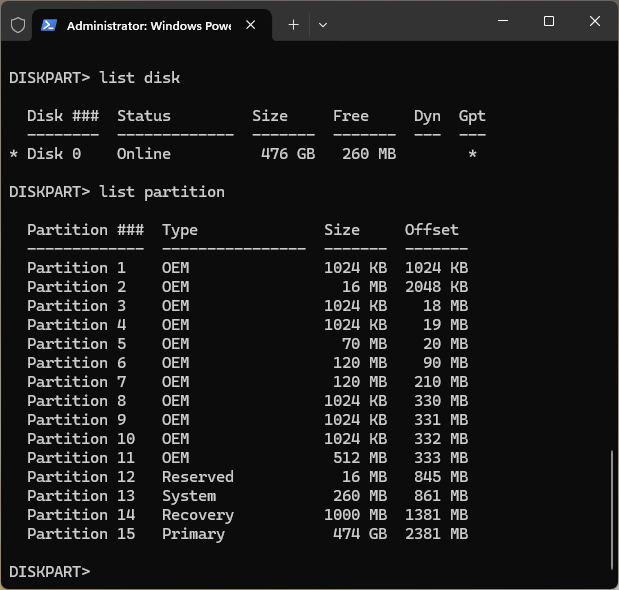Viewport: 619px width, 590px height.
Task: Click the 'Partition 7' row label
Action: (76, 382)
